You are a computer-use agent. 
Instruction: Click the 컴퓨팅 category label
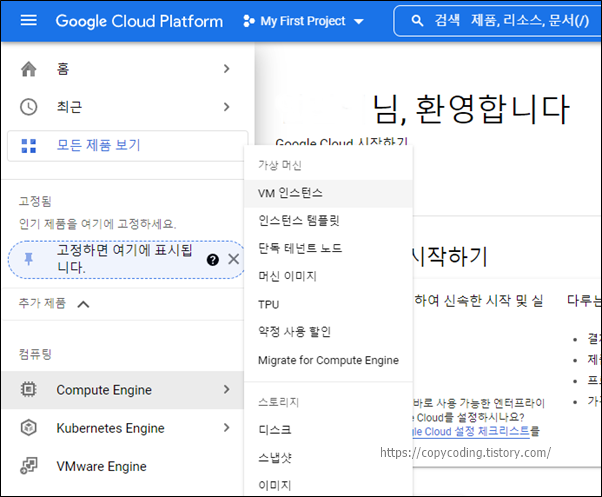click(35, 354)
